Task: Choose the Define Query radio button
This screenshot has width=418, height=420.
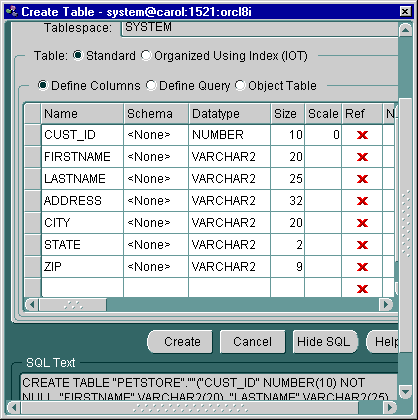Action: click(x=151, y=85)
